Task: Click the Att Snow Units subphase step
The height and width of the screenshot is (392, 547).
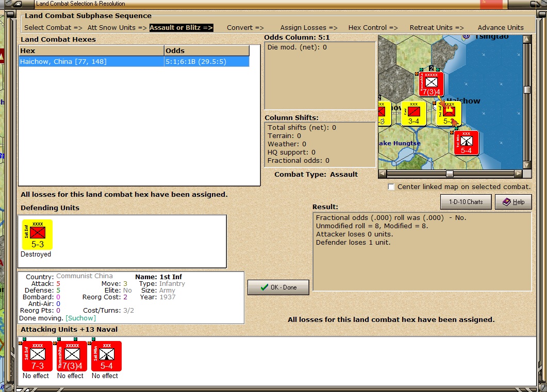Action: [x=117, y=27]
